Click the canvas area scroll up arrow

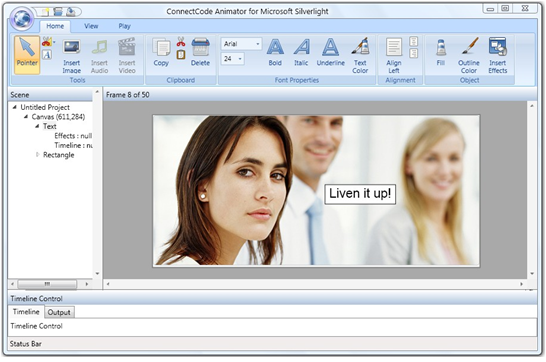coord(532,105)
